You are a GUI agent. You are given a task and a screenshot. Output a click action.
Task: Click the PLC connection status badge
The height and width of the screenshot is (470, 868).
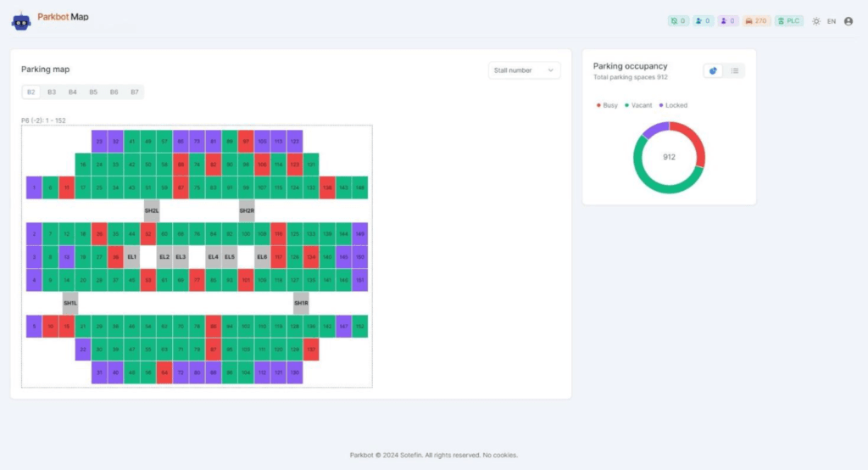789,21
